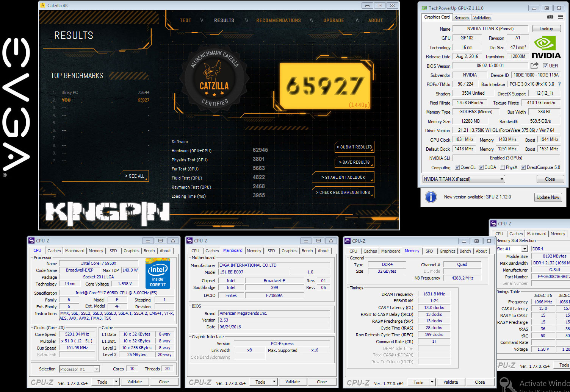Click CHECK RECOMMENDATIONS button
Image resolution: width=570 pixels, height=392 pixels.
(343, 192)
